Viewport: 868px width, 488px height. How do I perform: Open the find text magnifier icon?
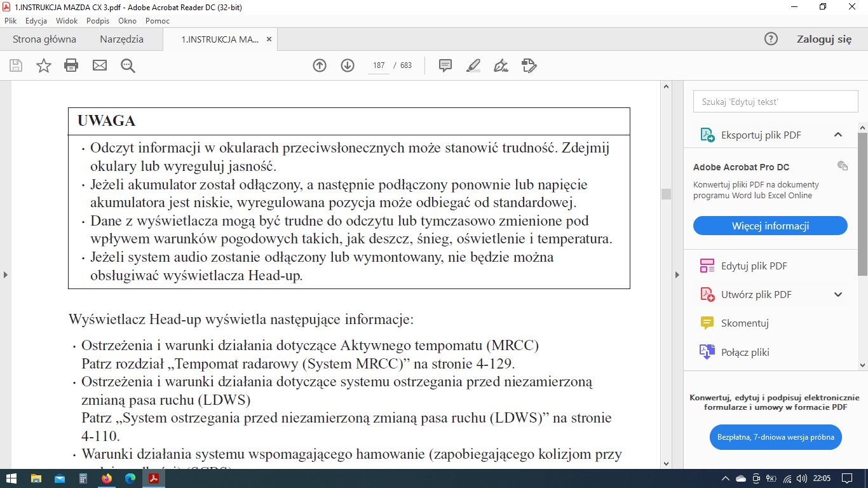point(128,65)
